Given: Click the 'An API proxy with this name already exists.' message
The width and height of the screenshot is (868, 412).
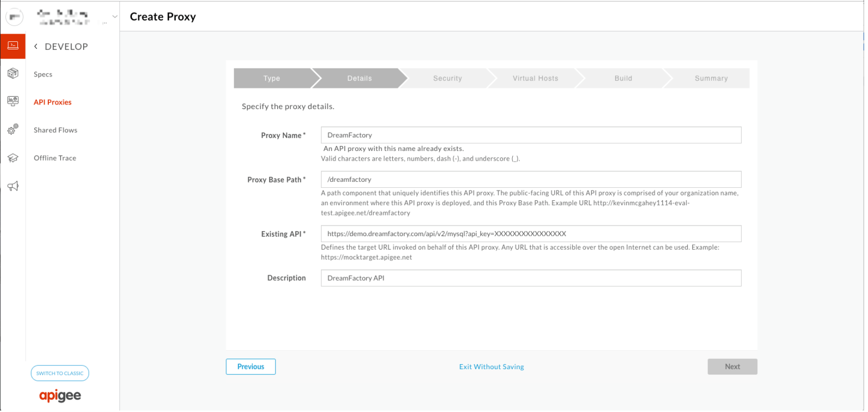Looking at the screenshot, I should (394, 149).
